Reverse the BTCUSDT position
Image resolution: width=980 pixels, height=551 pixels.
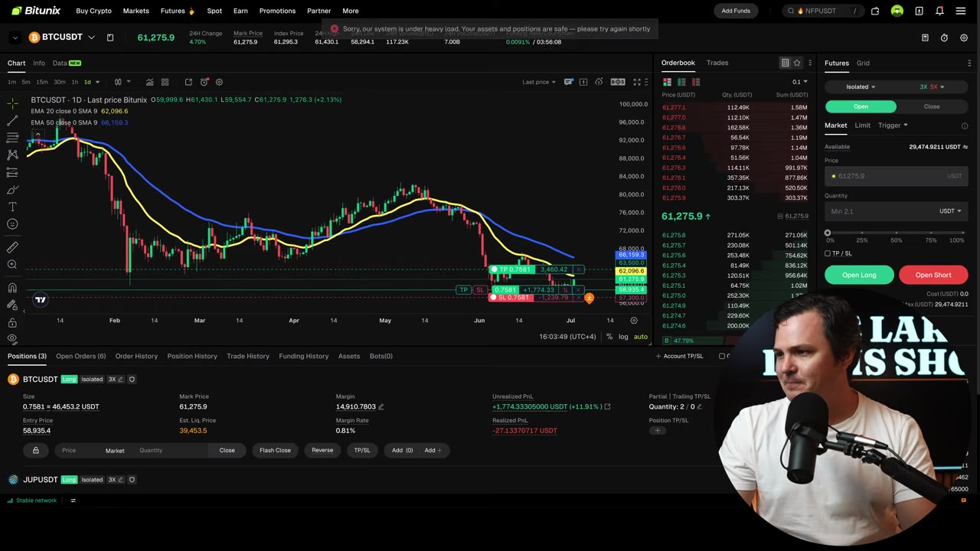[x=322, y=450]
